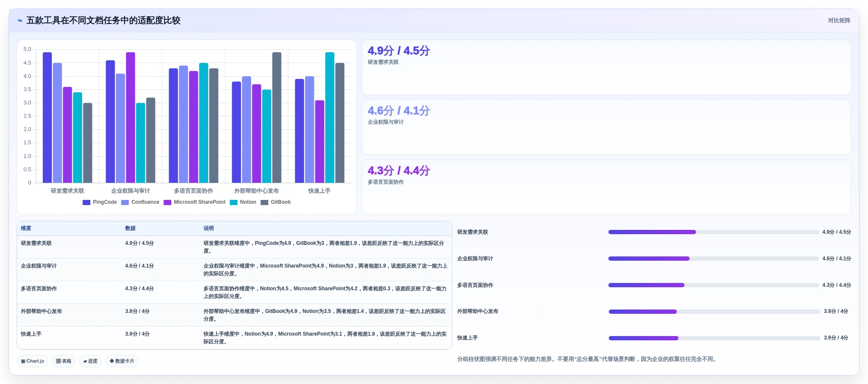Image resolution: width=868 pixels, height=384 pixels.
Task: Click the 说明 column header
Action: pyautogui.click(x=209, y=229)
